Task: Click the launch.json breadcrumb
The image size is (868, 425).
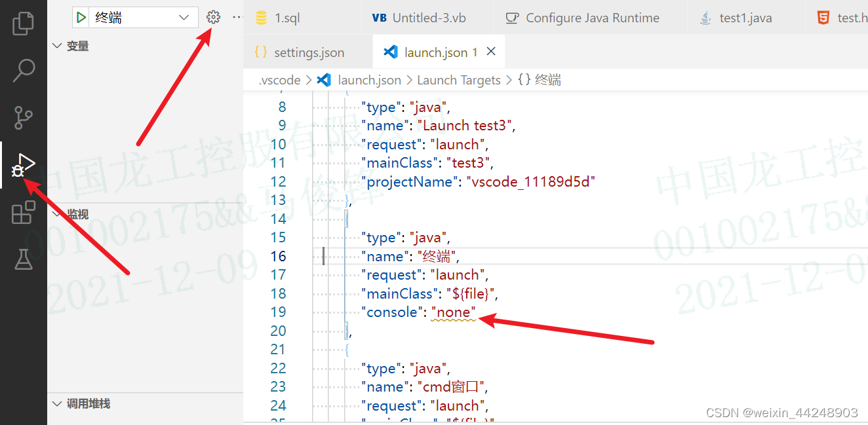Action: [x=369, y=81]
